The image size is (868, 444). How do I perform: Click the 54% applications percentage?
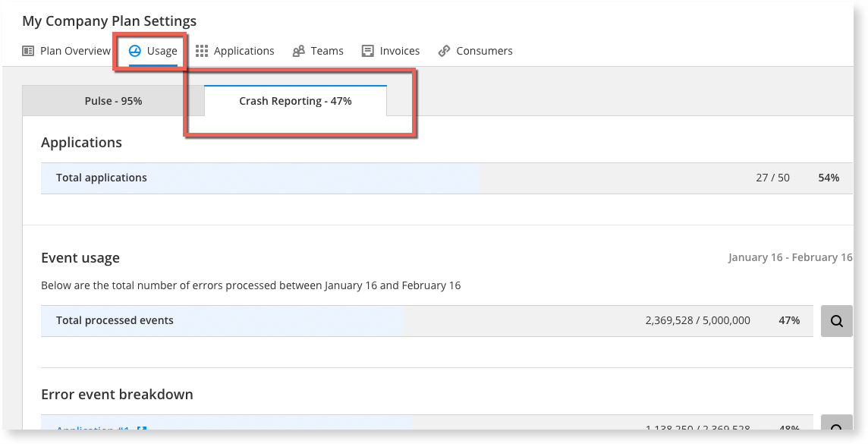tap(829, 178)
